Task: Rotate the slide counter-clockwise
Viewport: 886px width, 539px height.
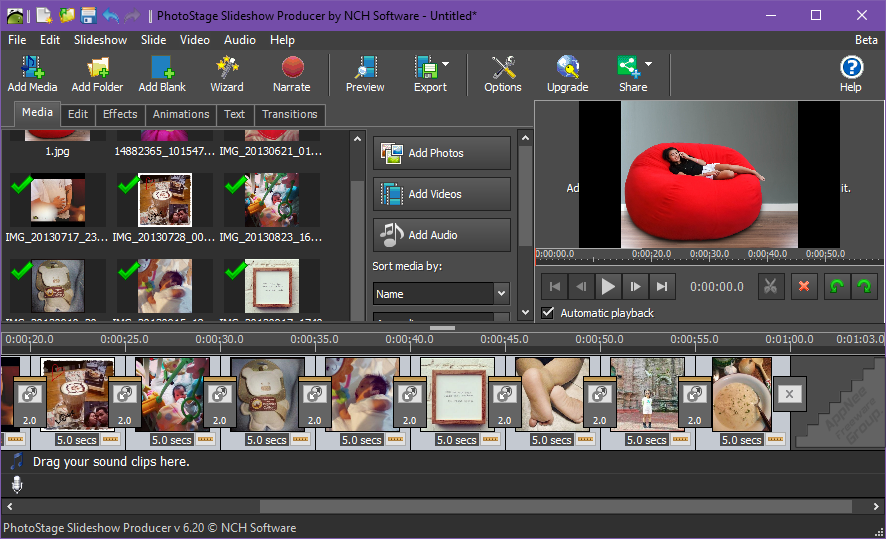Action: 837,286
